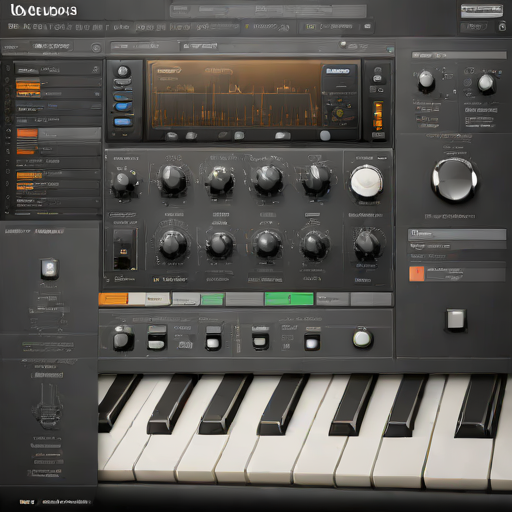The image size is (512, 512).
Task: Click the middle blue oval button beside the display
Action: click(123, 107)
